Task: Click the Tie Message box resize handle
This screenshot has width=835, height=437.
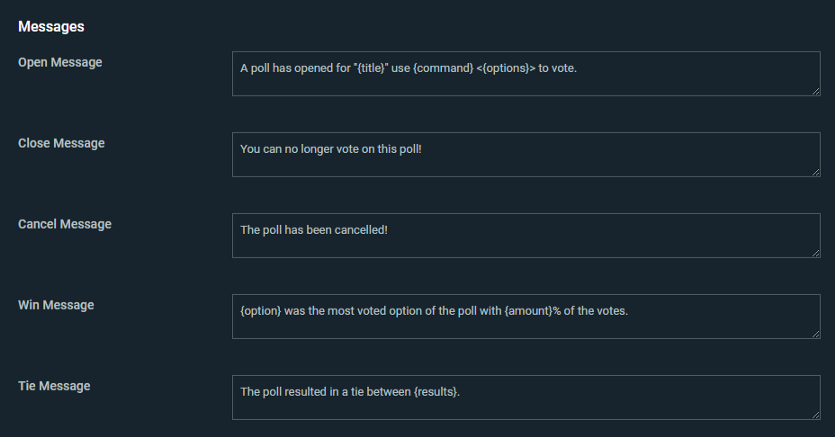Action: point(815,414)
